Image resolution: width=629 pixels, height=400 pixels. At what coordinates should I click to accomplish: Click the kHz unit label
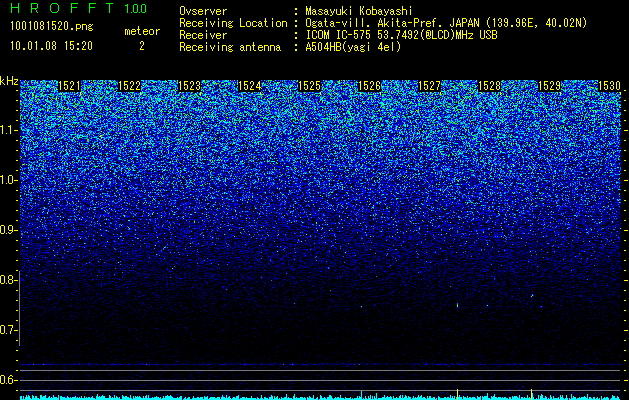click(x=9, y=81)
